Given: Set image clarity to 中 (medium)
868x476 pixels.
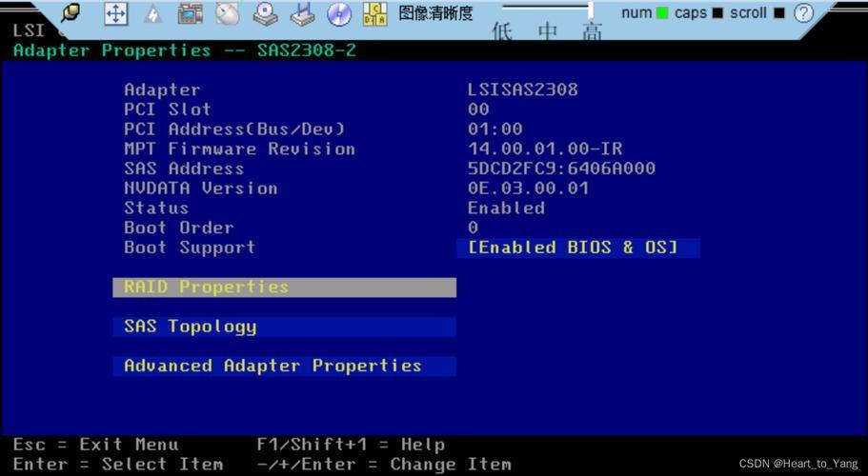Looking at the screenshot, I should (547, 32).
